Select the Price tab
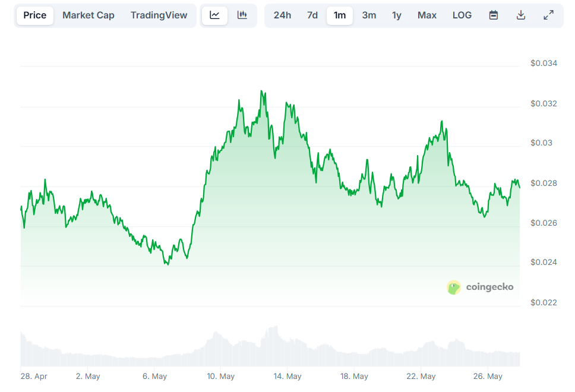575x392 pixels. (35, 15)
